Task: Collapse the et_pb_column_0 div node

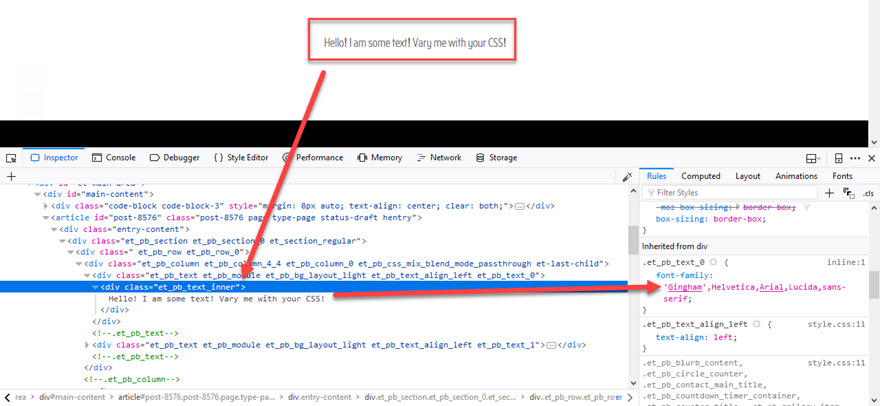Action: tap(79, 264)
